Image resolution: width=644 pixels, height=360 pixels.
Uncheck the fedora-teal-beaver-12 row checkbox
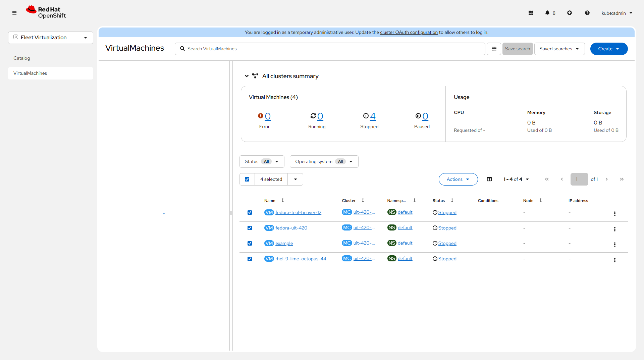[250, 212]
